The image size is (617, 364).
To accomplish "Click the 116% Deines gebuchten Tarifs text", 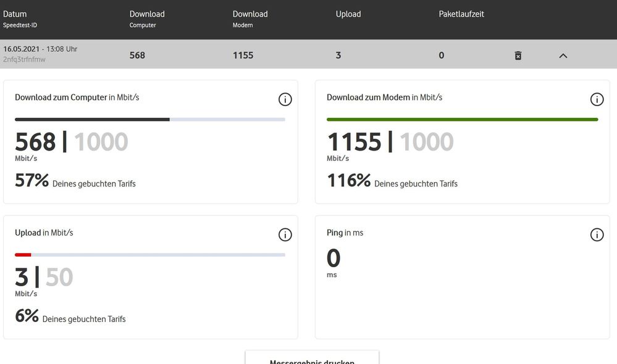I will tap(392, 181).
